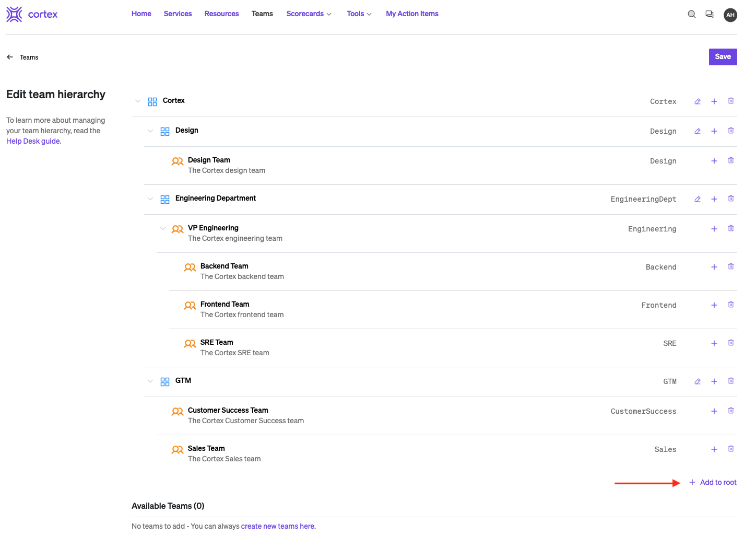Screen dimensions: 756x547
Task: Add a child under GTM department
Action: [714, 381]
